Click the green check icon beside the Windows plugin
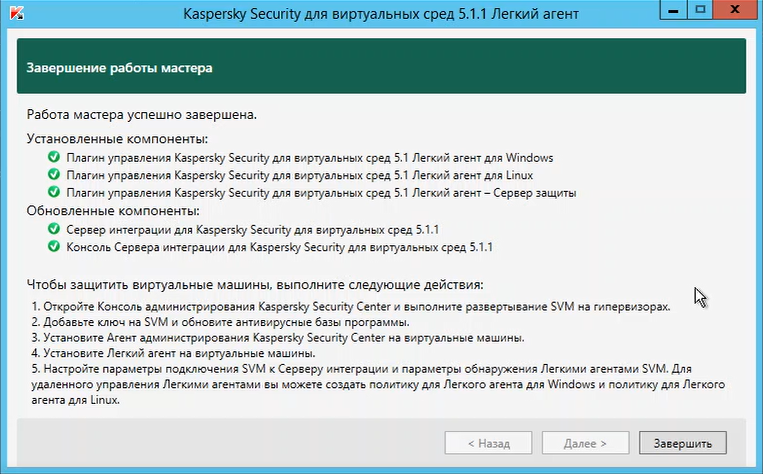The height and width of the screenshot is (474, 763). coord(54,157)
